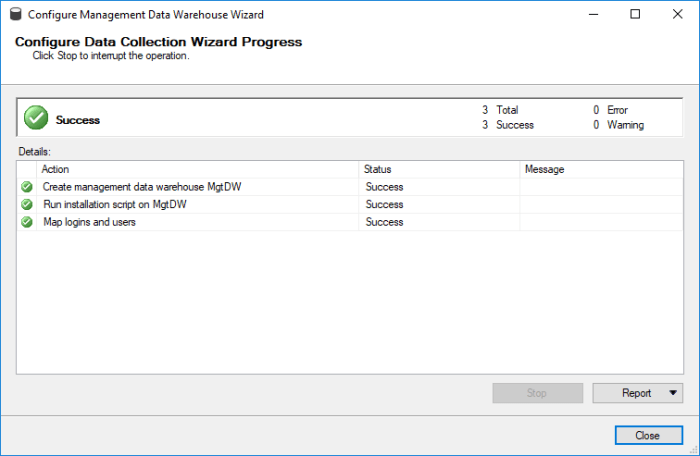Screen dimensions: 700x456
Task: Click the Stop button
Action: 537,393
